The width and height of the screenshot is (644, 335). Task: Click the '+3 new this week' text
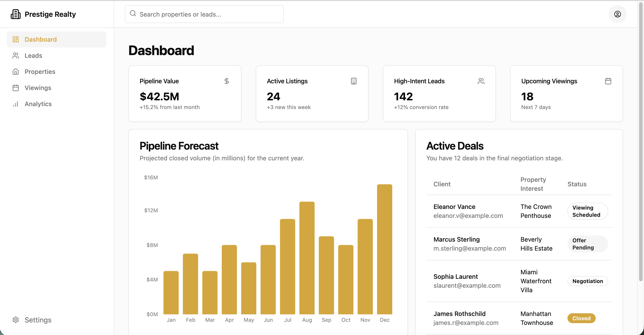(x=289, y=107)
